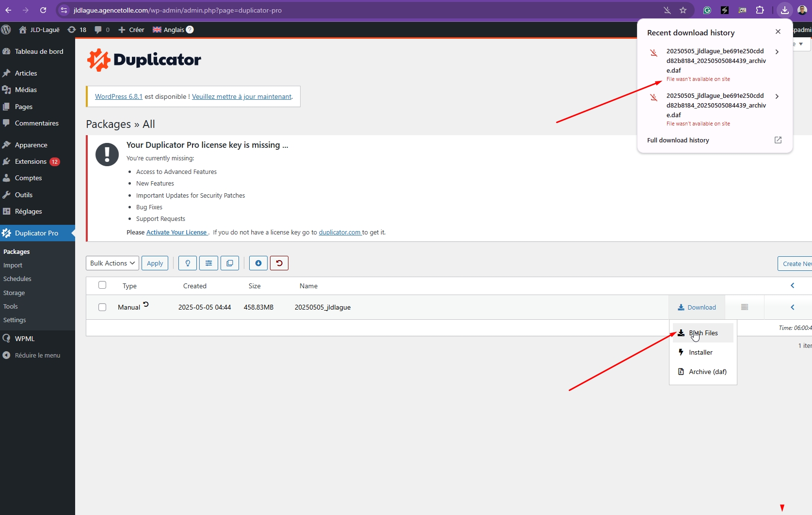The image size is (812, 515).
Task: Open Duplicator Pro menu item
Action: point(37,233)
